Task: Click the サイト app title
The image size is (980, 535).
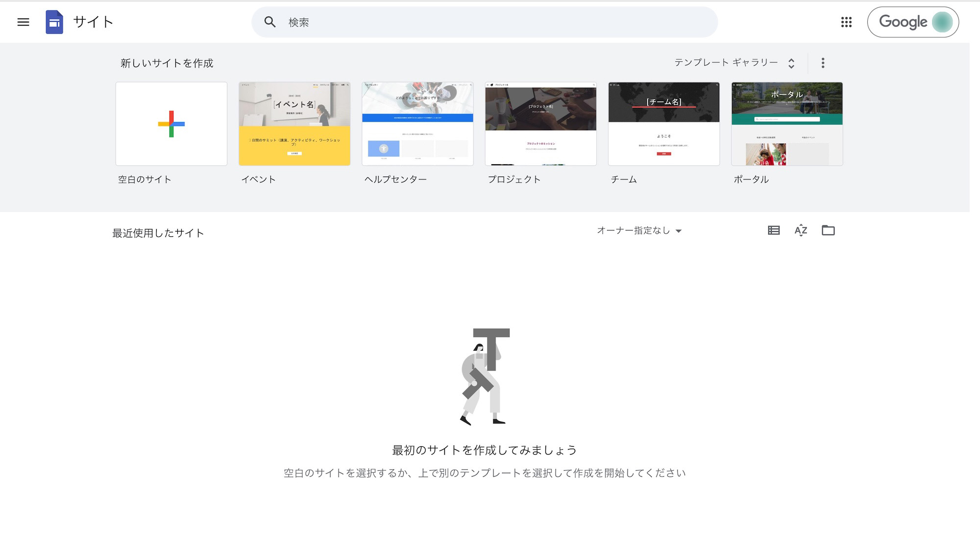Action: click(x=93, y=22)
